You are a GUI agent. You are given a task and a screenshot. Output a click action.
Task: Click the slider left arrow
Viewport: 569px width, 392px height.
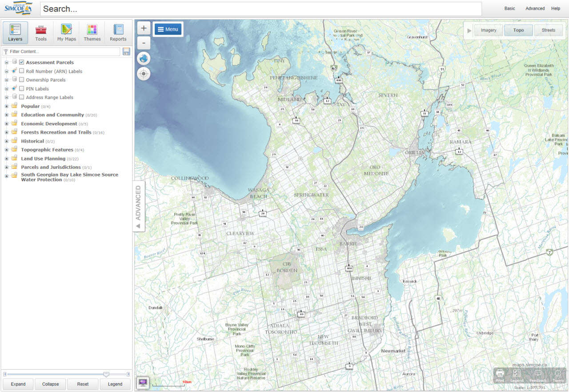point(4,374)
